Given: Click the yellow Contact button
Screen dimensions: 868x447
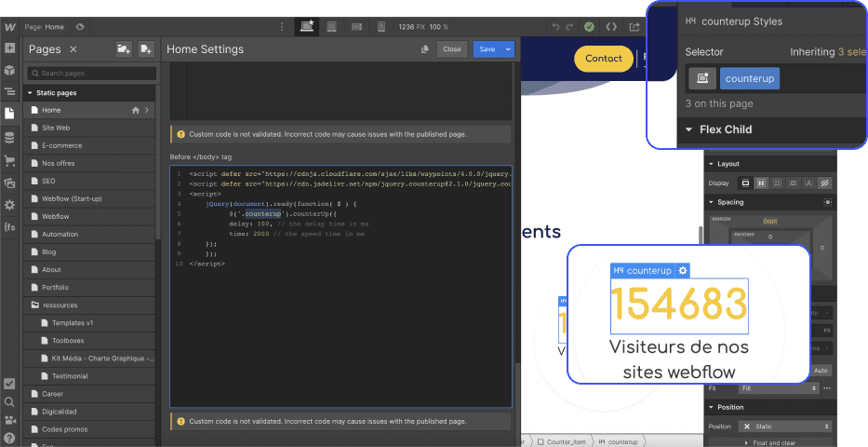Looking at the screenshot, I should (x=604, y=59).
